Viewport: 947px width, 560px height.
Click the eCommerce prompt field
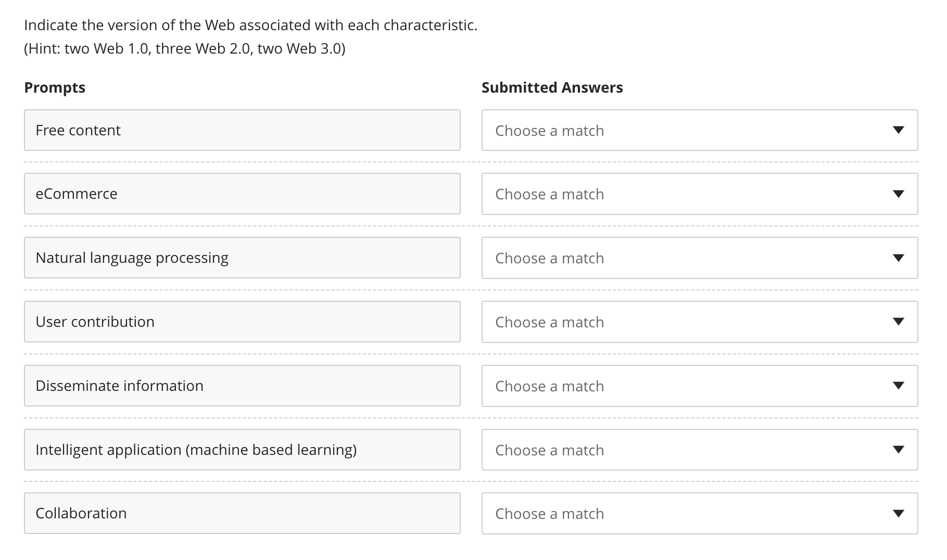(x=242, y=194)
